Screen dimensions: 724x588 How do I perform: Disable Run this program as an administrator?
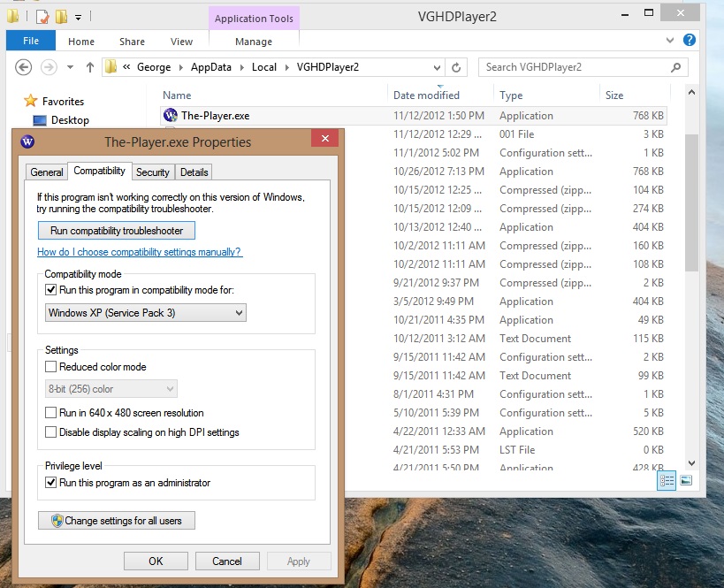click(51, 483)
